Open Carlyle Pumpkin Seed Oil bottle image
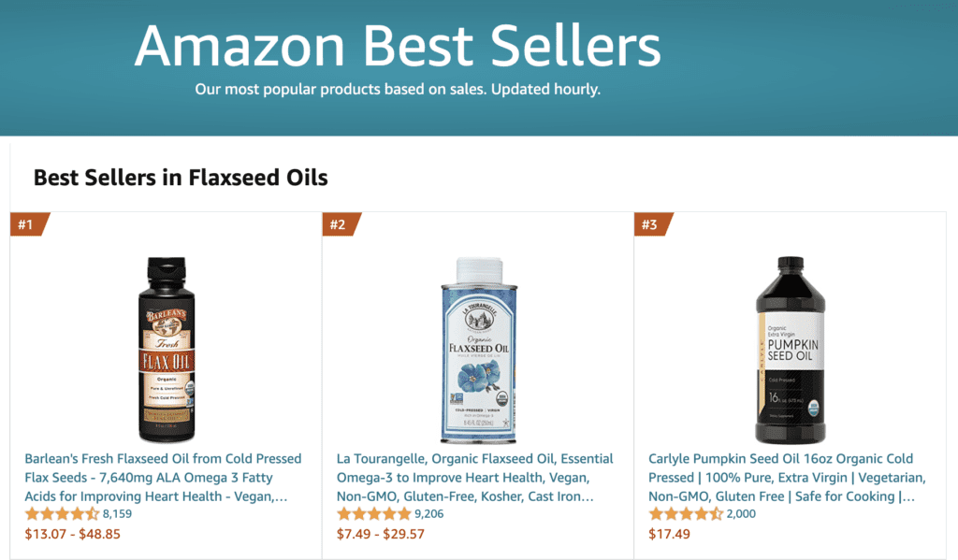Viewport: 958px width, 560px height. 791,349
